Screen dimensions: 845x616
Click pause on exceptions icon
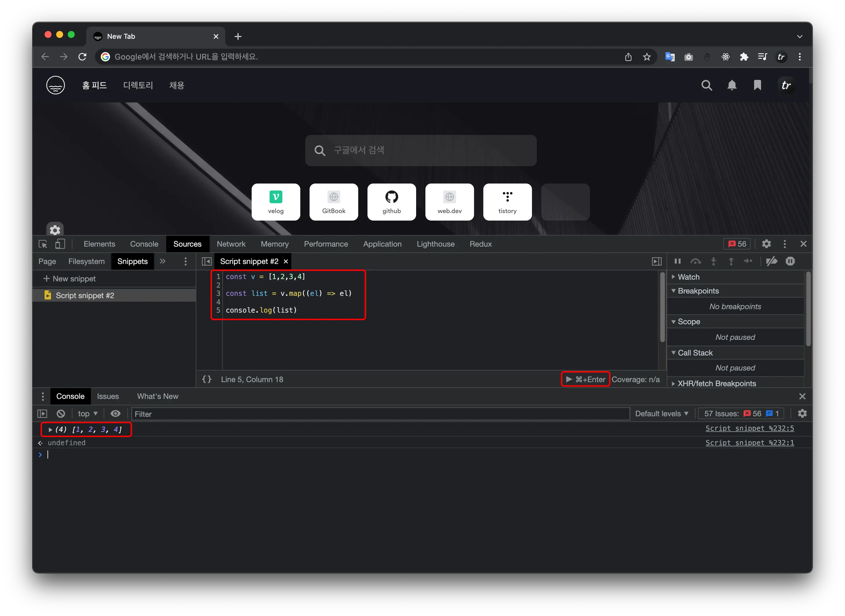(790, 261)
